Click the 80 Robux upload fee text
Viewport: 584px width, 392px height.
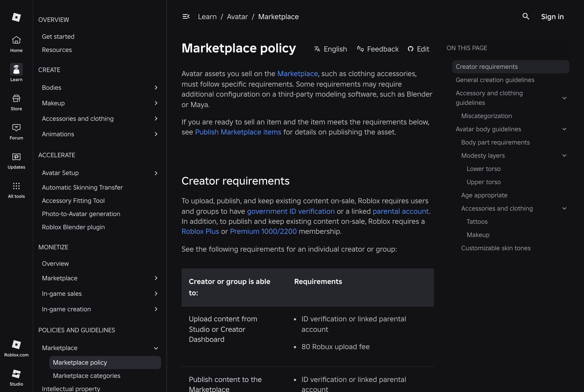[x=335, y=347]
